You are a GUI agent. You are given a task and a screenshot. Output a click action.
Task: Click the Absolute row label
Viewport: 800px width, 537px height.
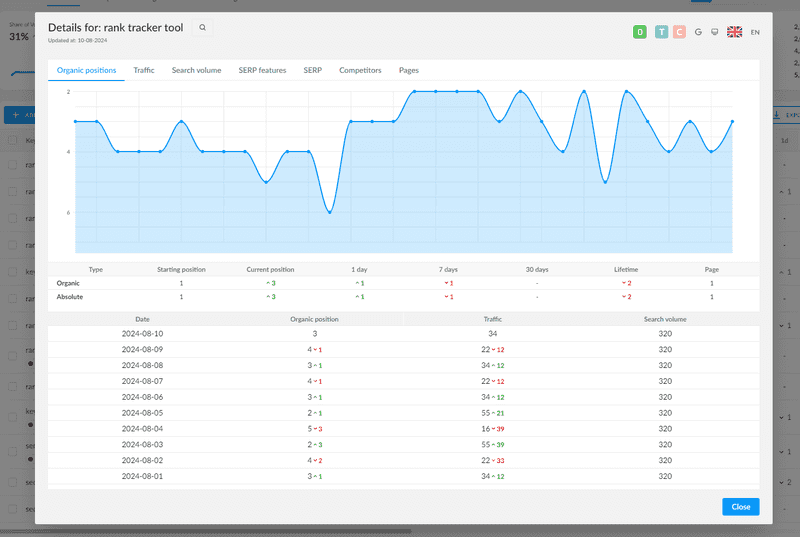click(x=69, y=297)
